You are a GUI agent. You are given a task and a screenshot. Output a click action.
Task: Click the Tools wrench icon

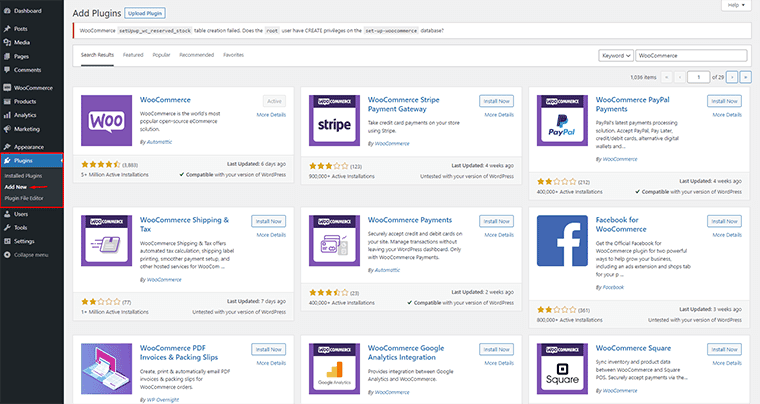point(7,228)
